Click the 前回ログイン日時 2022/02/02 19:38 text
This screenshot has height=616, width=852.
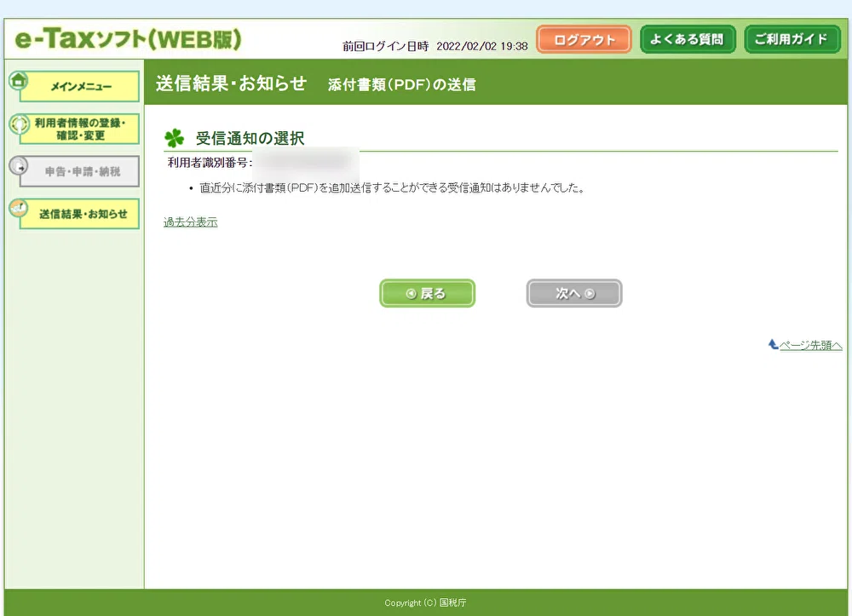pos(435,46)
